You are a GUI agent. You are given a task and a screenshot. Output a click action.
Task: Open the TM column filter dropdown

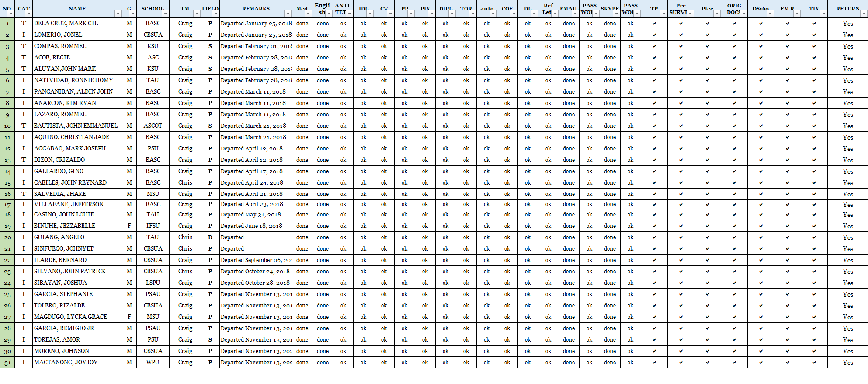(197, 14)
